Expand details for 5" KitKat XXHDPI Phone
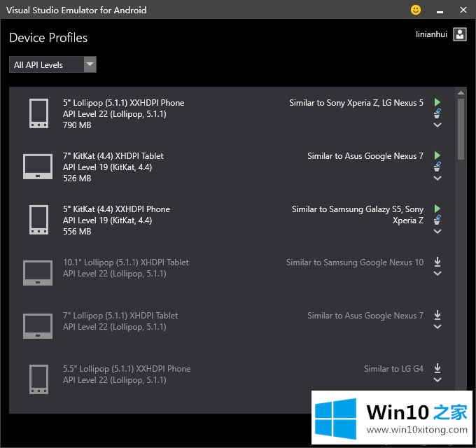The height and width of the screenshot is (448, 476). [x=437, y=231]
